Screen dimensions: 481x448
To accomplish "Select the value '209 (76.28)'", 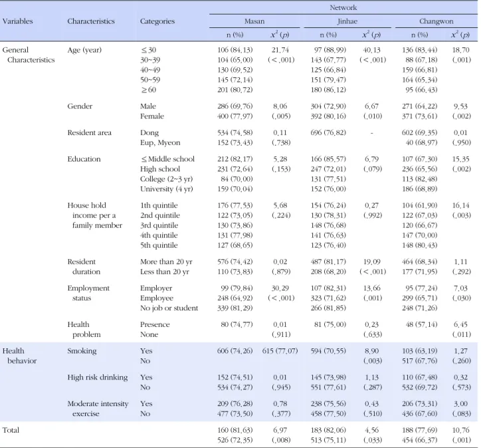I will (x=235, y=404).
